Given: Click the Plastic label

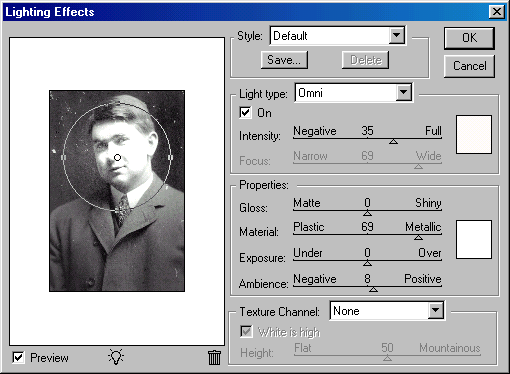Looking at the screenshot, I should (x=309, y=227).
